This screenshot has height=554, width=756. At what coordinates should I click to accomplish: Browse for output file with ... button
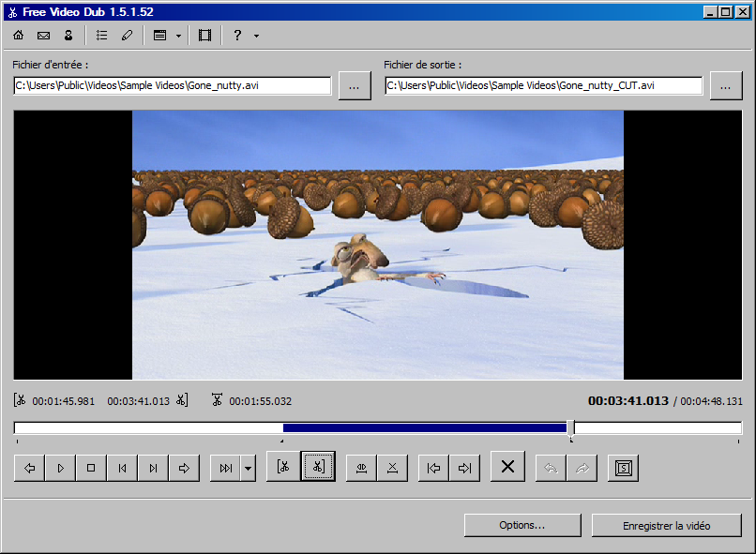726,86
